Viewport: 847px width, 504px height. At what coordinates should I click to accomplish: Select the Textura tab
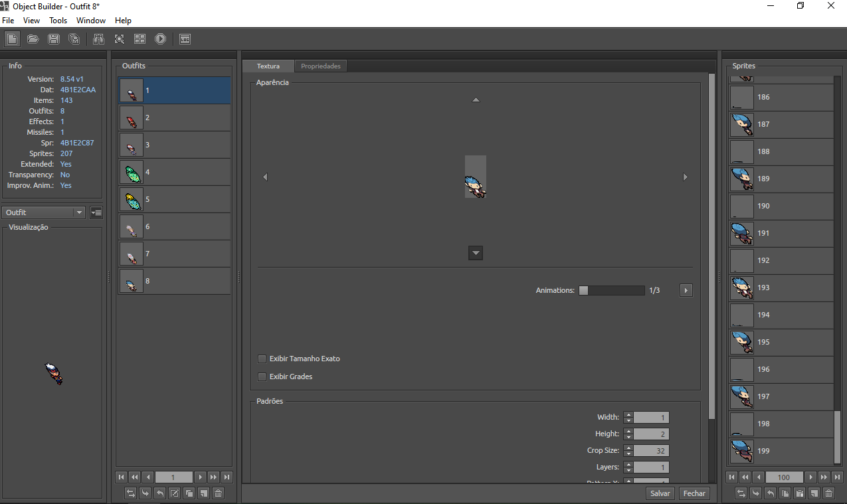tap(268, 66)
